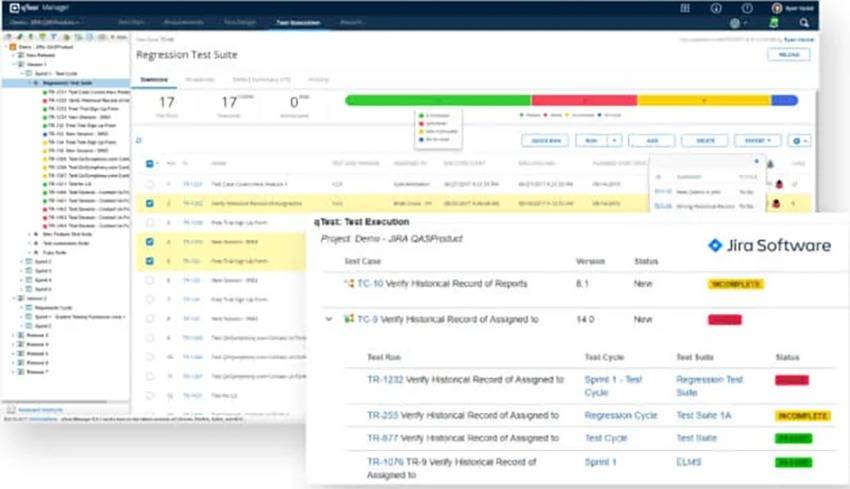Click the Release 7 icon in the tree
The width and height of the screenshot is (850, 489).
tap(21, 372)
